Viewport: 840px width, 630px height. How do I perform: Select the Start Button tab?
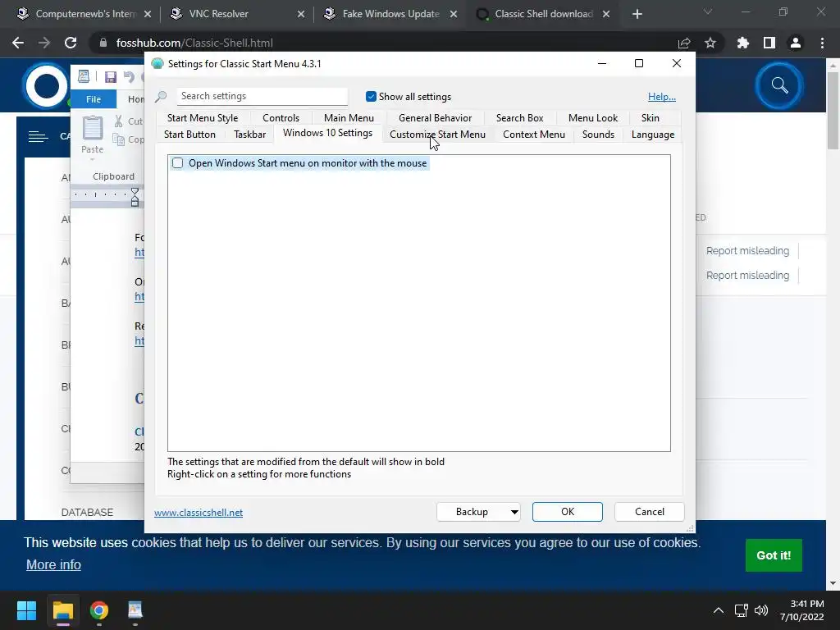pos(189,135)
